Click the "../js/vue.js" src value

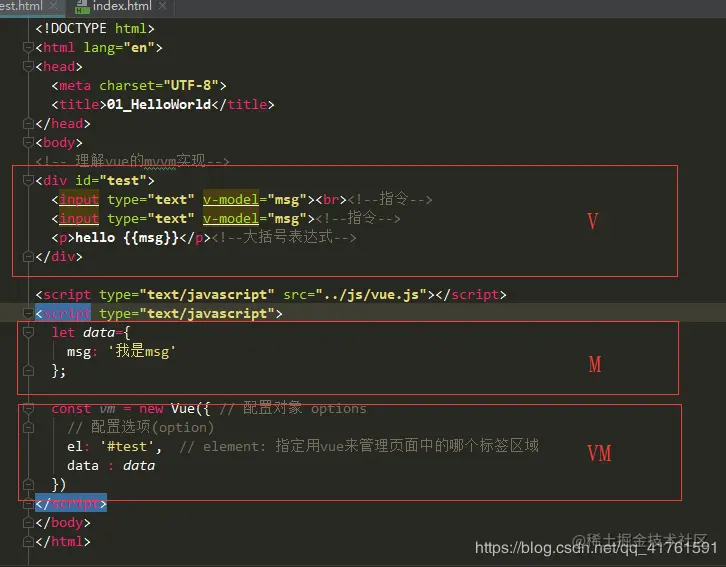[371, 295]
